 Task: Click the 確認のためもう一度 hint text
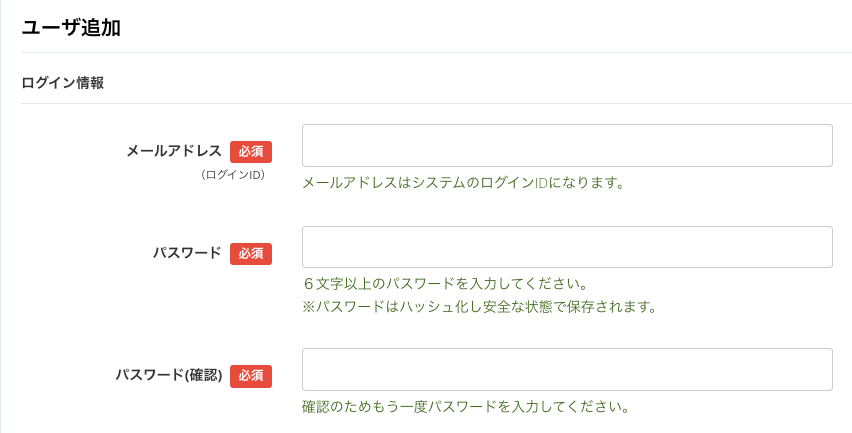[x=465, y=407]
